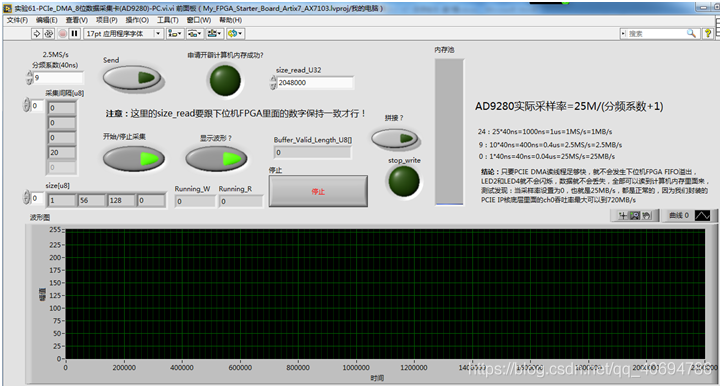
Task: Toggle the 开始/停止采集 switch
Action: [x=134, y=159]
